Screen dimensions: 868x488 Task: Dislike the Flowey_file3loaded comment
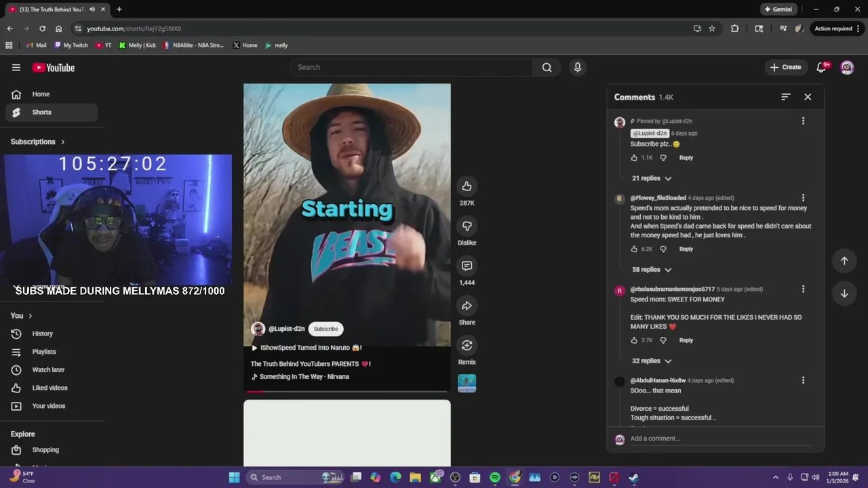coord(663,249)
